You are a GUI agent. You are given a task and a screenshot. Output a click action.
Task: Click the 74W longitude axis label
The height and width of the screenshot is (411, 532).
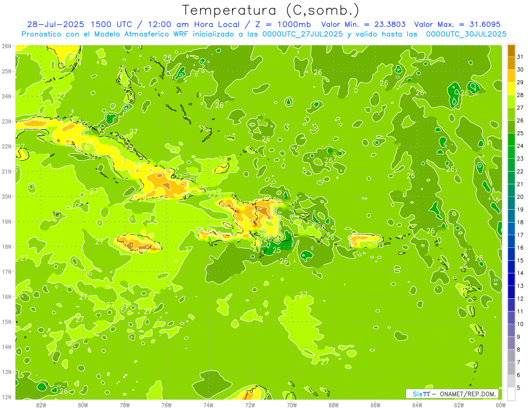coord(208,405)
